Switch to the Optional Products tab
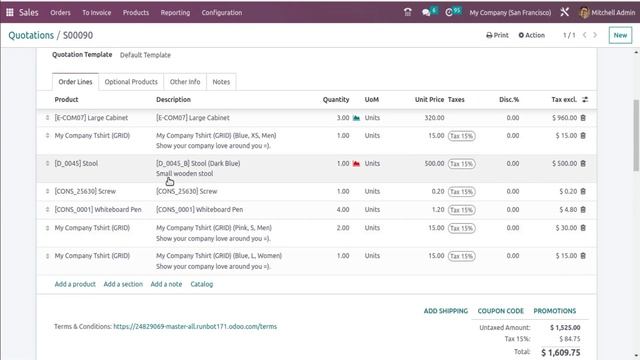Viewport: 640px width, 360px height. click(131, 82)
